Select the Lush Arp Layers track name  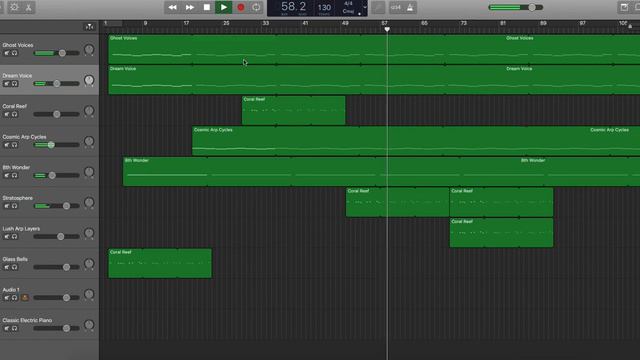pyautogui.click(x=21, y=229)
